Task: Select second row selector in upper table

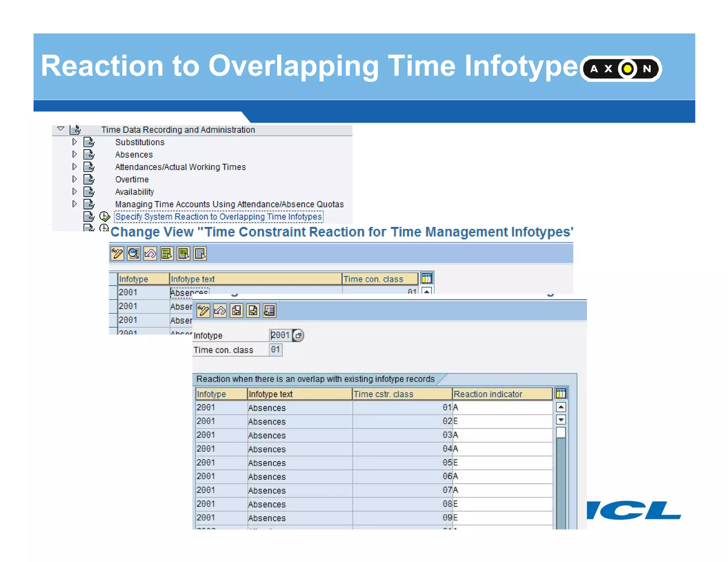Action: pos(113,306)
